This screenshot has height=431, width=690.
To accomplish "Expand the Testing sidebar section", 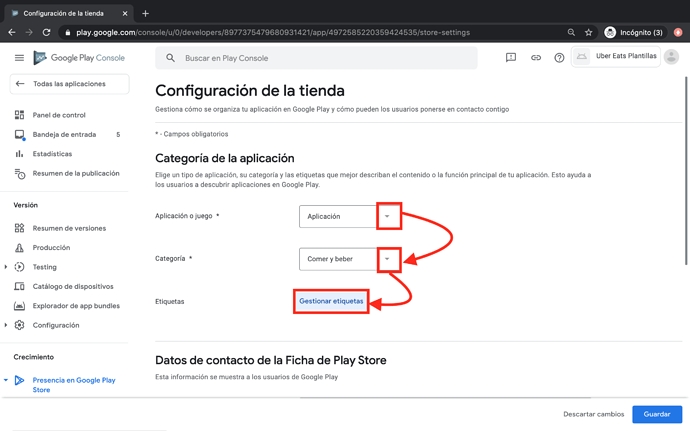I will coord(6,267).
